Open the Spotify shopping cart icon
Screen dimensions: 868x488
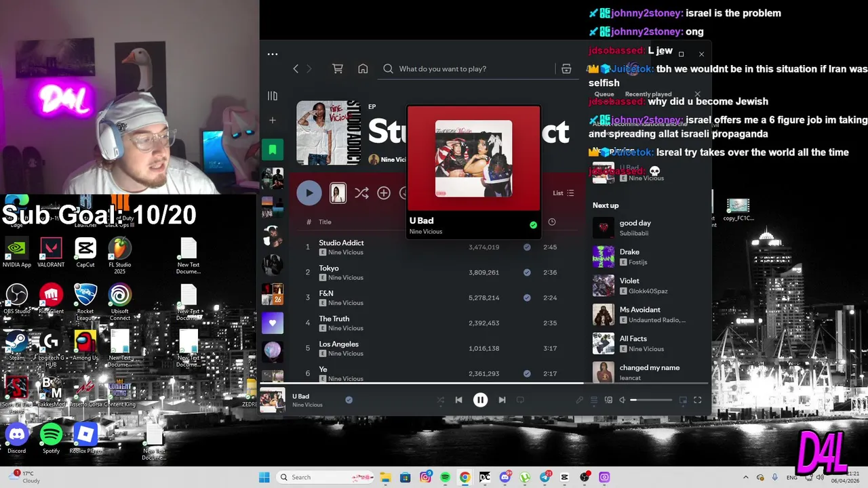tap(337, 68)
